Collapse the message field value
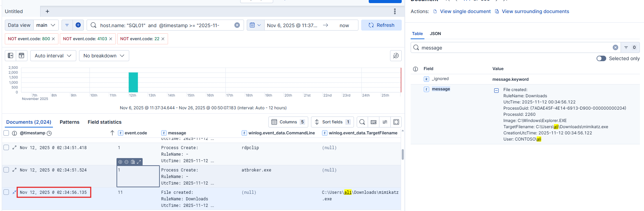The width and height of the screenshot is (644, 211). point(496,90)
